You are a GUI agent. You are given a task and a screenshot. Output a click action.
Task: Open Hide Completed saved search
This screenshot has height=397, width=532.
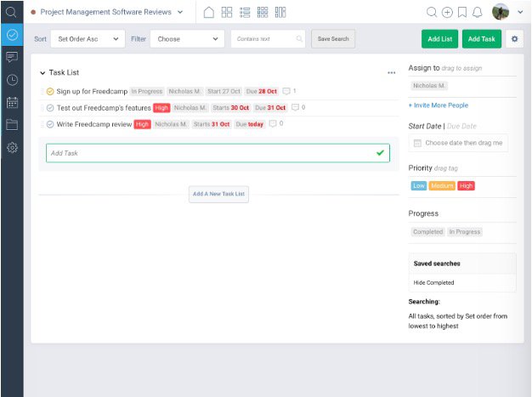point(433,282)
